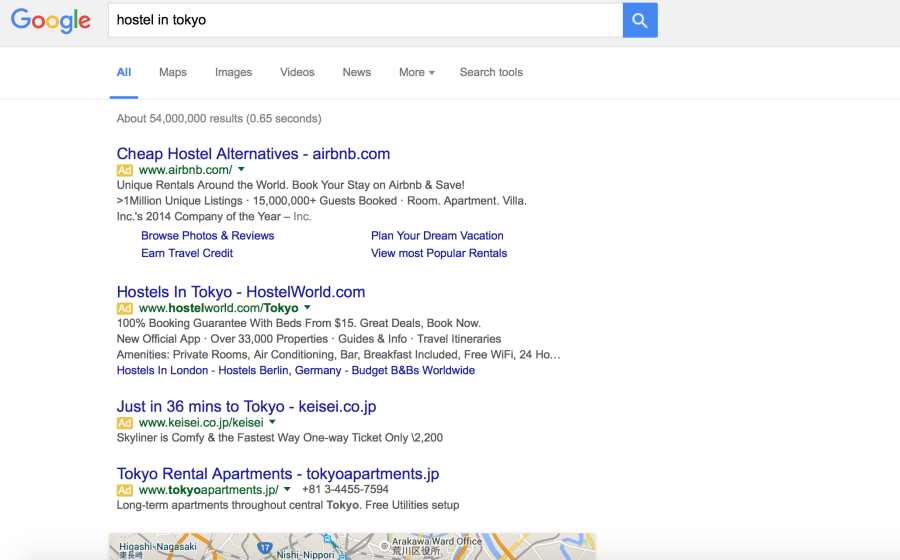Click the Ad badge beside www.airbnb.com
The width and height of the screenshot is (900, 560).
click(x=125, y=170)
